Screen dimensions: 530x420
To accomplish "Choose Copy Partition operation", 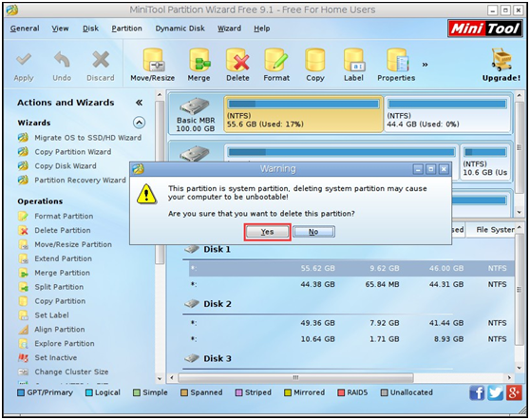I will 60,301.
